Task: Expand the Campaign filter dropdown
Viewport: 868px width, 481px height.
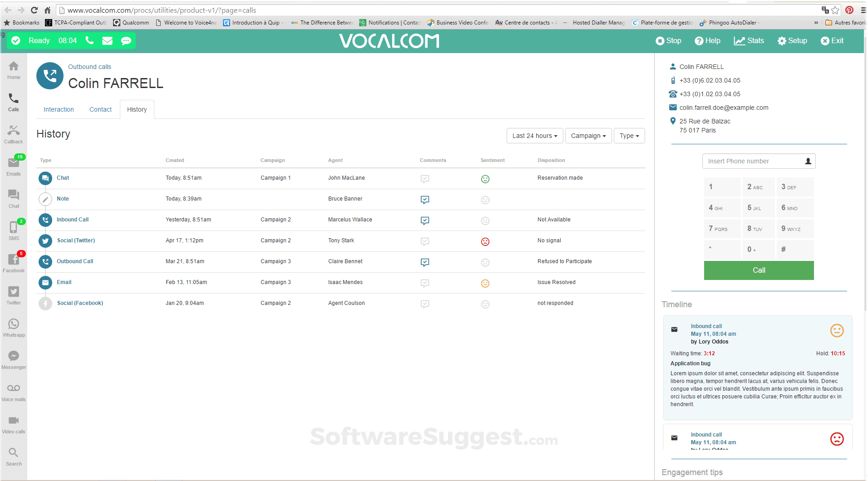Action: click(x=588, y=136)
